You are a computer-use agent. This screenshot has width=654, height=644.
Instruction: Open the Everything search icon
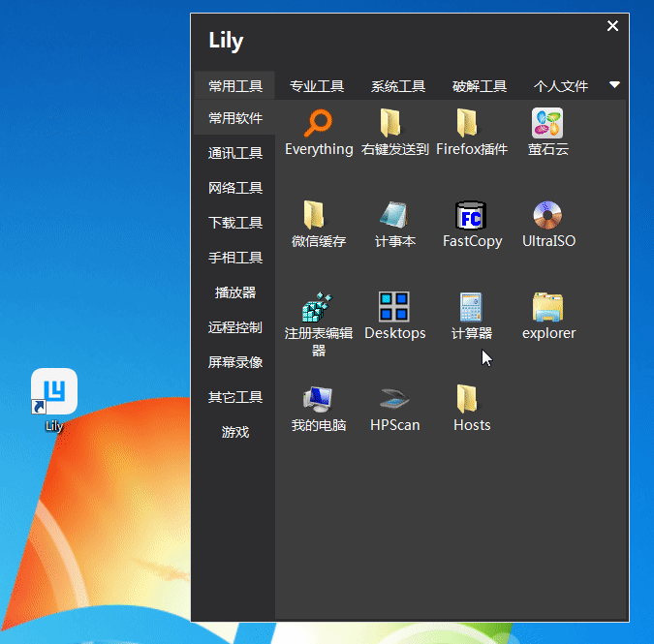coord(319,124)
